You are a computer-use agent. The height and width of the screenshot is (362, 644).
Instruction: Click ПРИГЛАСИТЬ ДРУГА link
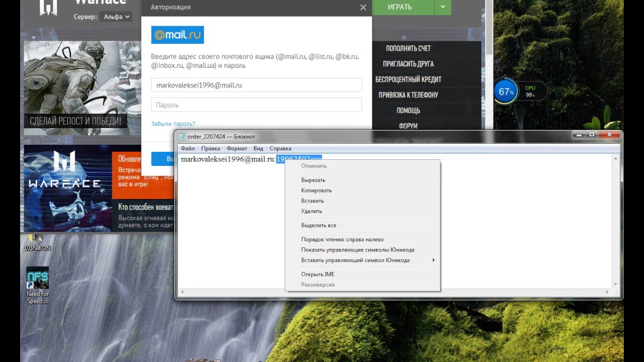coord(408,64)
